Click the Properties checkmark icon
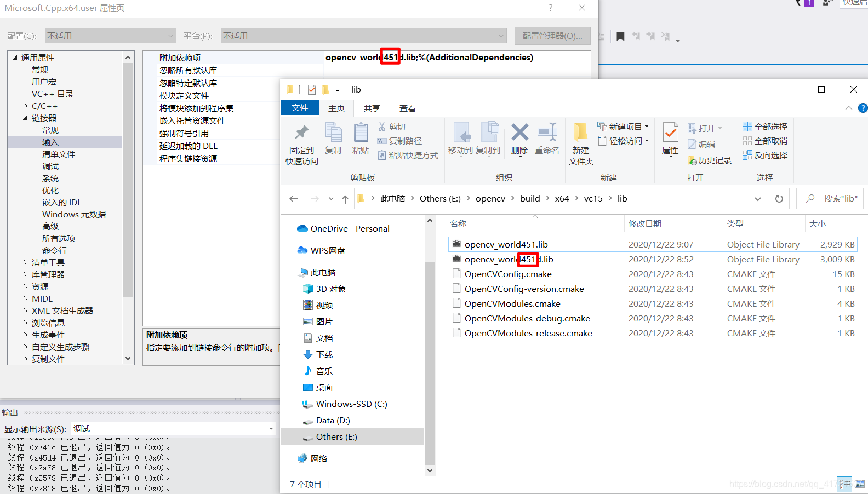Image resolution: width=868 pixels, height=494 pixels. click(x=670, y=133)
